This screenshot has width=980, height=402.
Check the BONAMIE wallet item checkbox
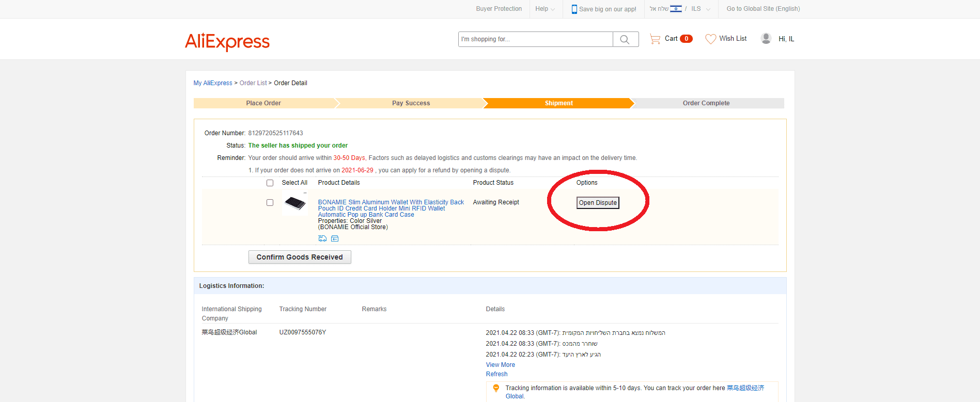point(270,202)
